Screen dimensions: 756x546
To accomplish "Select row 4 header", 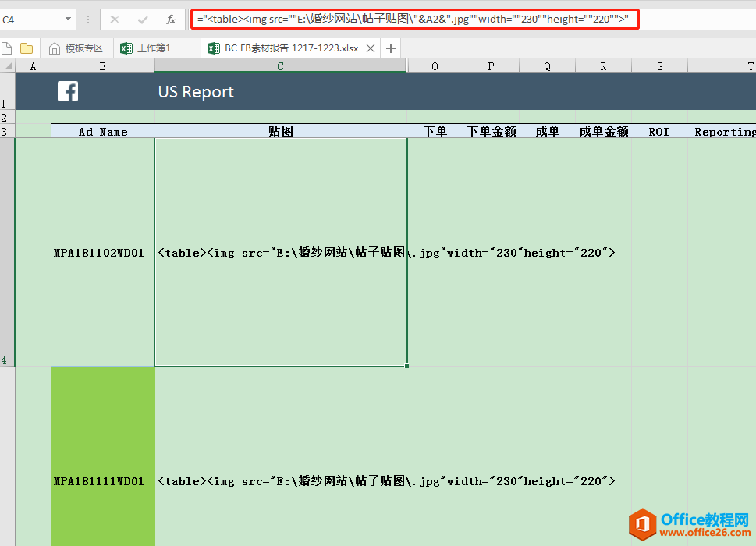I will (7, 252).
